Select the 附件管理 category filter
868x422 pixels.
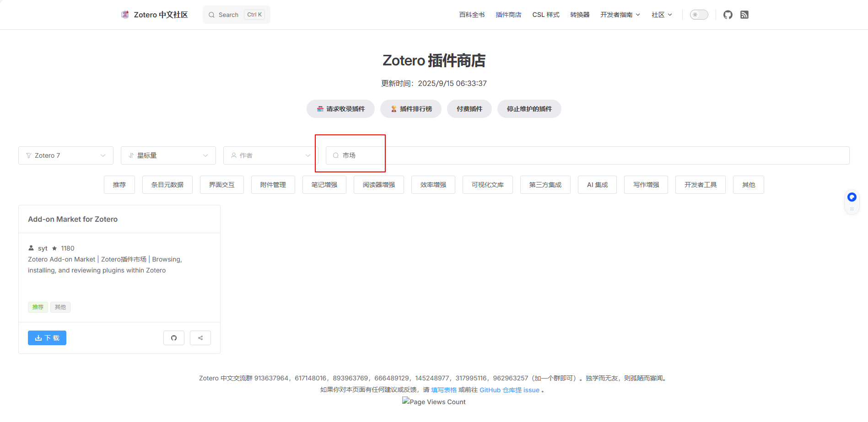tap(273, 185)
